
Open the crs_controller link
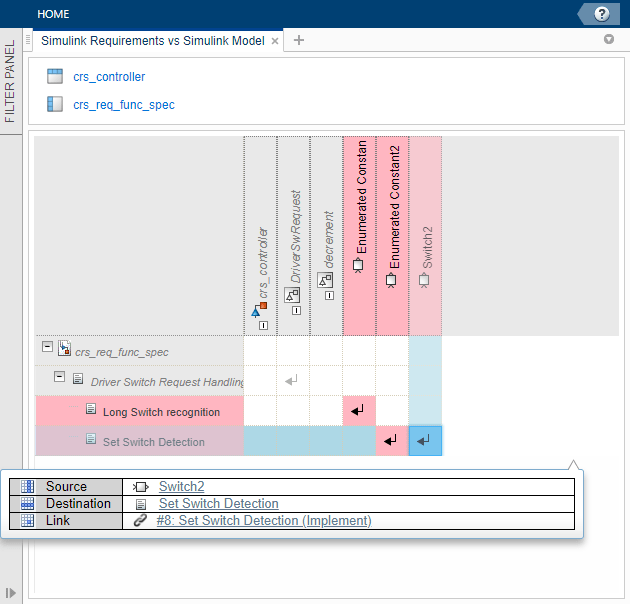coord(109,77)
